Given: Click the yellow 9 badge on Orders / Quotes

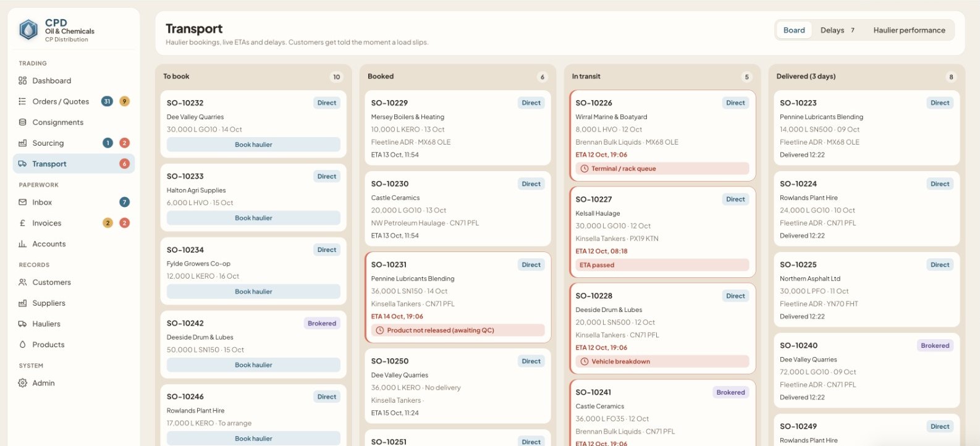Looking at the screenshot, I should pos(124,101).
